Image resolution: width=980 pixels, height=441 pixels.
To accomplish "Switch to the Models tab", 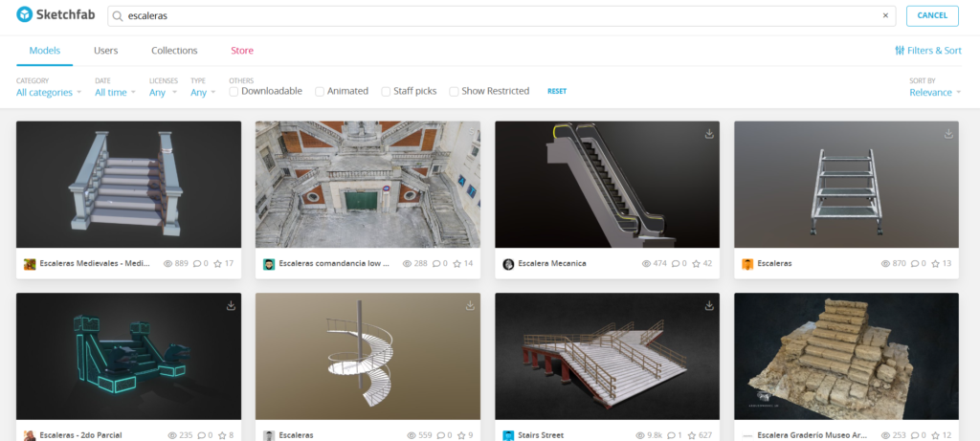I will [x=44, y=51].
